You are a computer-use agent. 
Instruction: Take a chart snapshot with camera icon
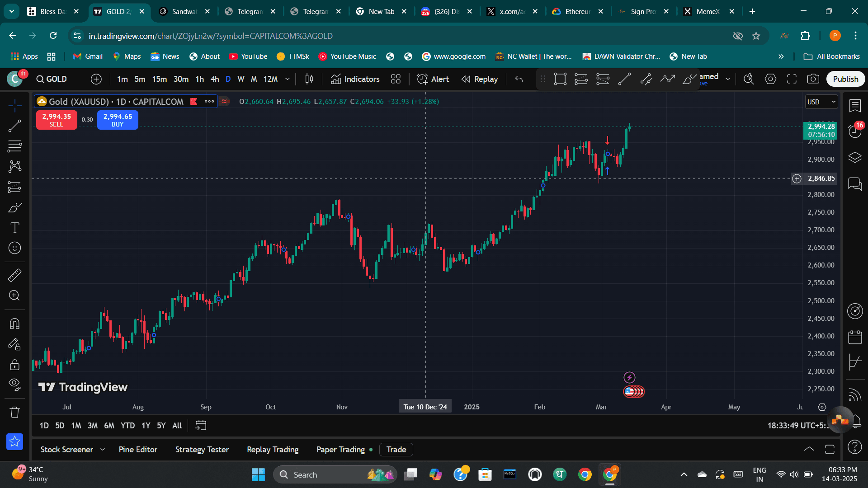tap(813, 79)
